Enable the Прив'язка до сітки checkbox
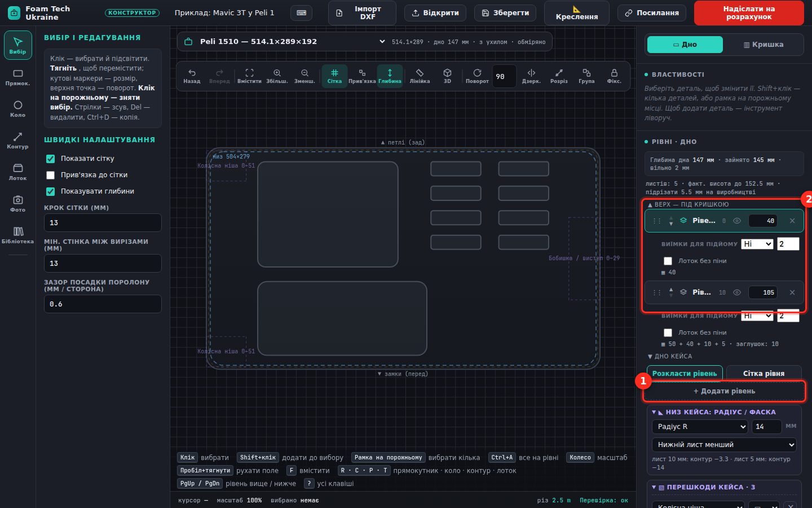The image size is (812, 508). [x=51, y=175]
